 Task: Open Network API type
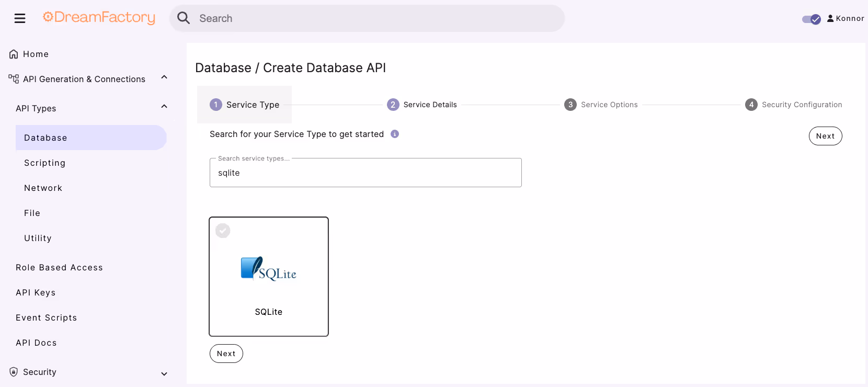(x=43, y=188)
